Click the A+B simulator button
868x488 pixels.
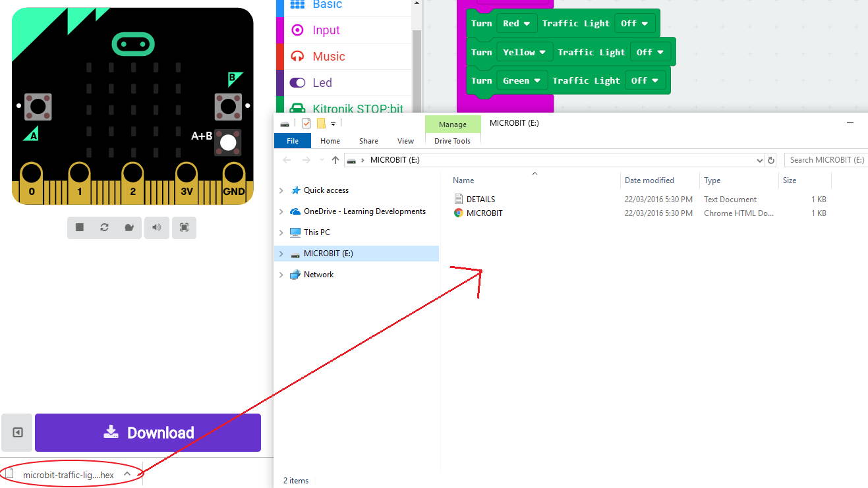tap(228, 142)
